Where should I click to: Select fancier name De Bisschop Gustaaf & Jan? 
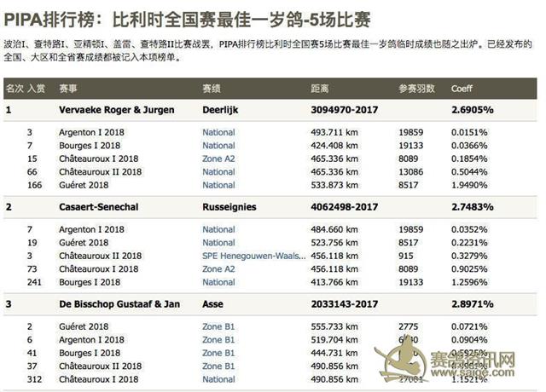click(x=119, y=304)
